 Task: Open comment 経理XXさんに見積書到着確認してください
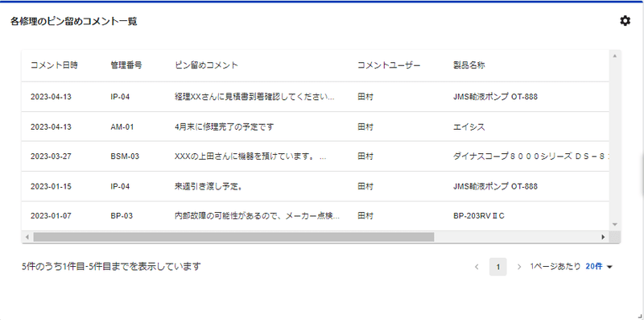254,97
